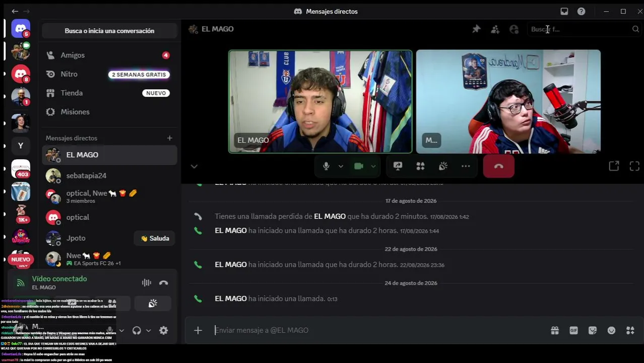This screenshot has width=644, height=363.
Task: Open sebatapia24 direct message
Action: coord(109,175)
